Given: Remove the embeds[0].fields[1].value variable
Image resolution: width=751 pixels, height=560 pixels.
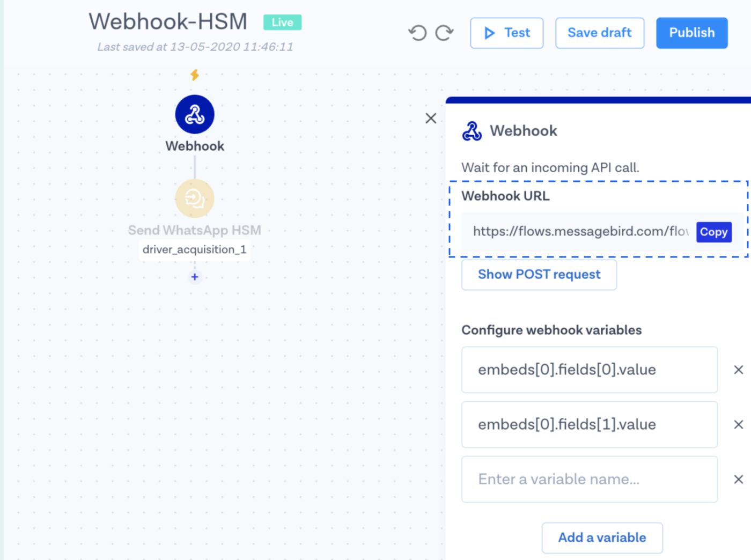Looking at the screenshot, I should coord(738,424).
